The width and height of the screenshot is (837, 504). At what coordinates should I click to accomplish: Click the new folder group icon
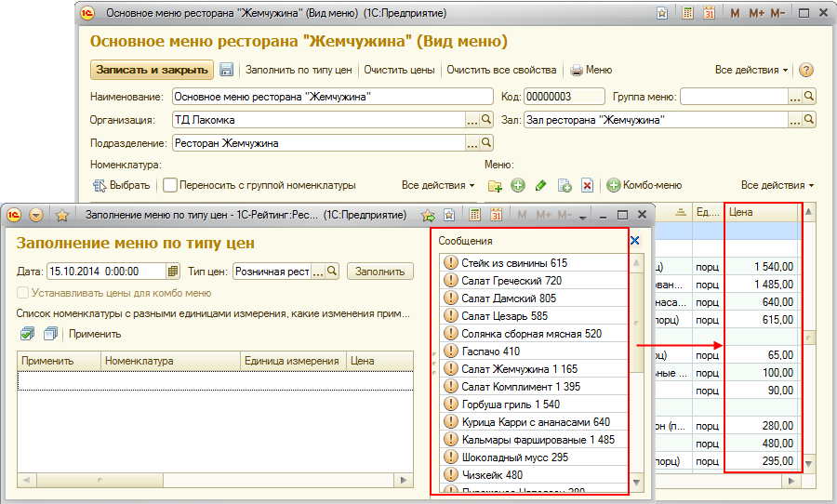tap(495, 185)
